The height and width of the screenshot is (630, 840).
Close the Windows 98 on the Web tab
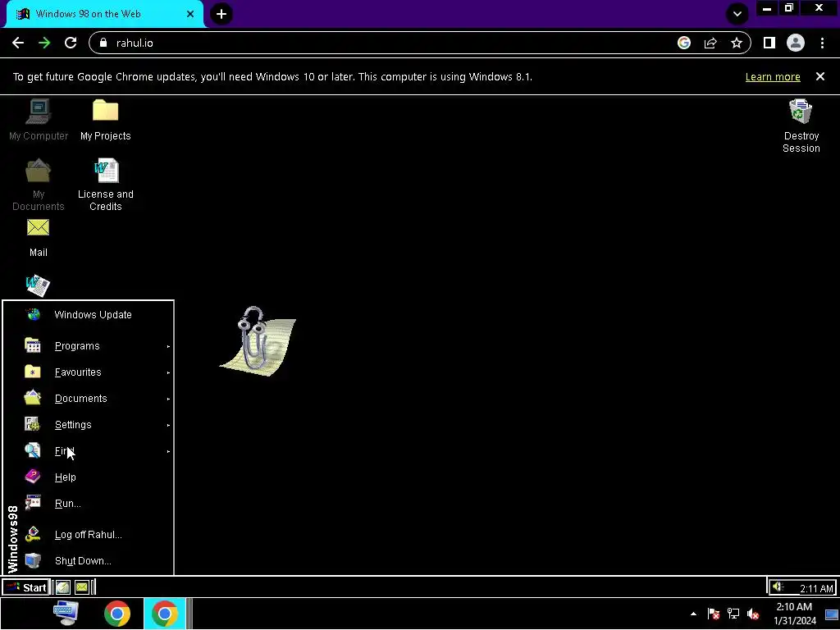(190, 14)
